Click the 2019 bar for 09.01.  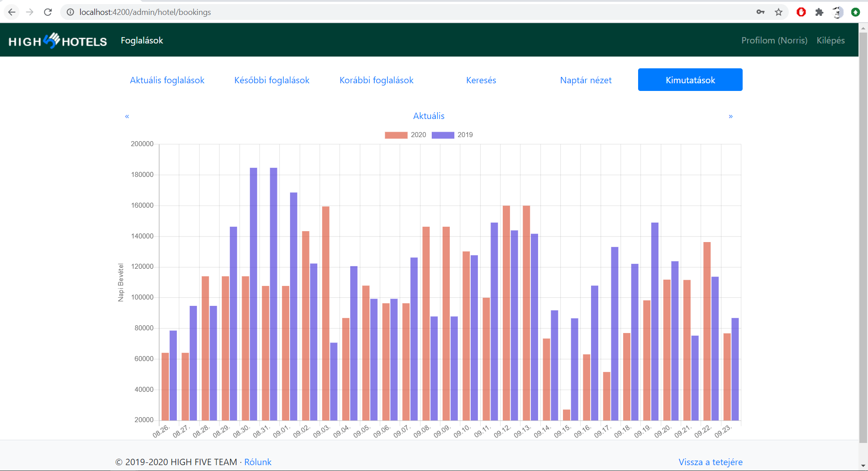point(294,306)
